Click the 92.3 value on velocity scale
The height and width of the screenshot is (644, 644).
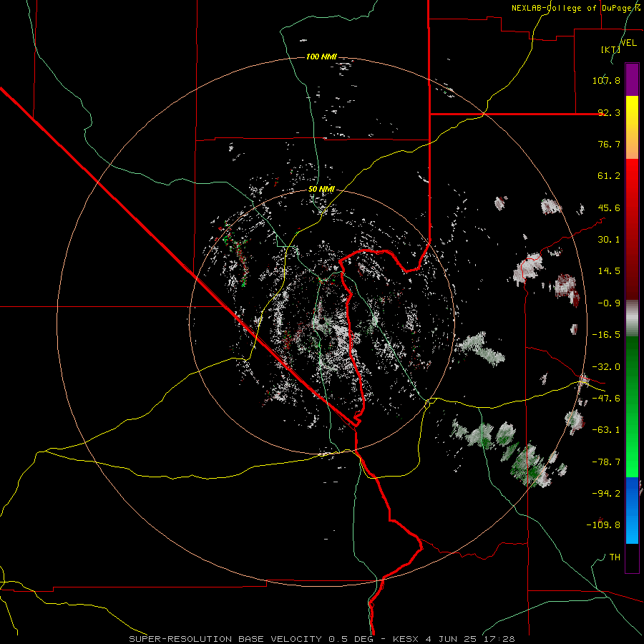[x=609, y=112]
